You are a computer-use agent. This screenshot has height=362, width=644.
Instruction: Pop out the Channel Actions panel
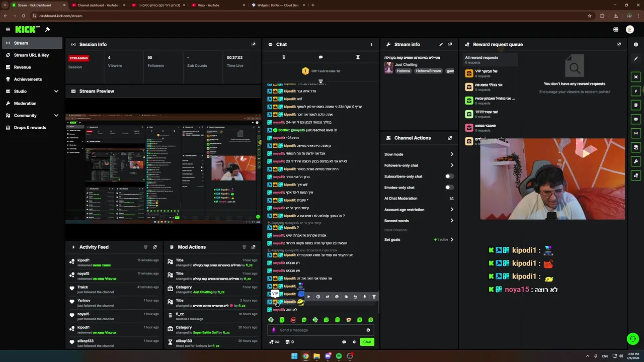point(450,138)
